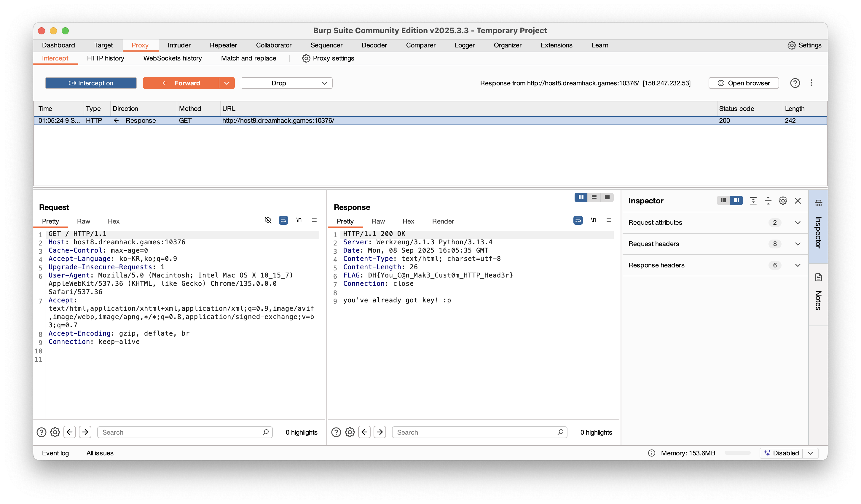Viewport: 861px width, 504px height.
Task: Click the Proxy help question mark icon
Action: (795, 83)
